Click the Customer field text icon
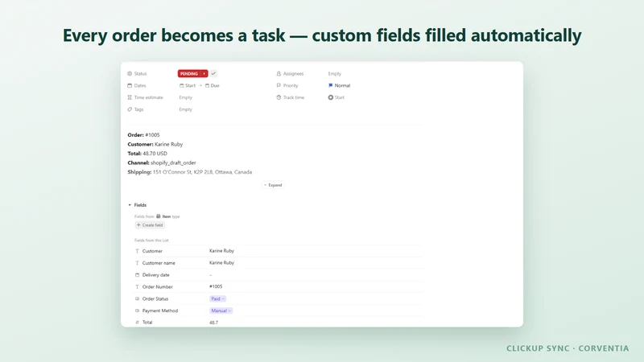The image size is (644, 362). point(137,251)
